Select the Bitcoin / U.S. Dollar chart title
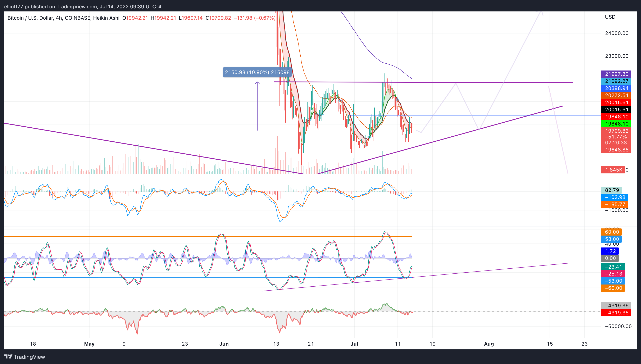Viewport: 641px width, 364px height. coord(64,18)
